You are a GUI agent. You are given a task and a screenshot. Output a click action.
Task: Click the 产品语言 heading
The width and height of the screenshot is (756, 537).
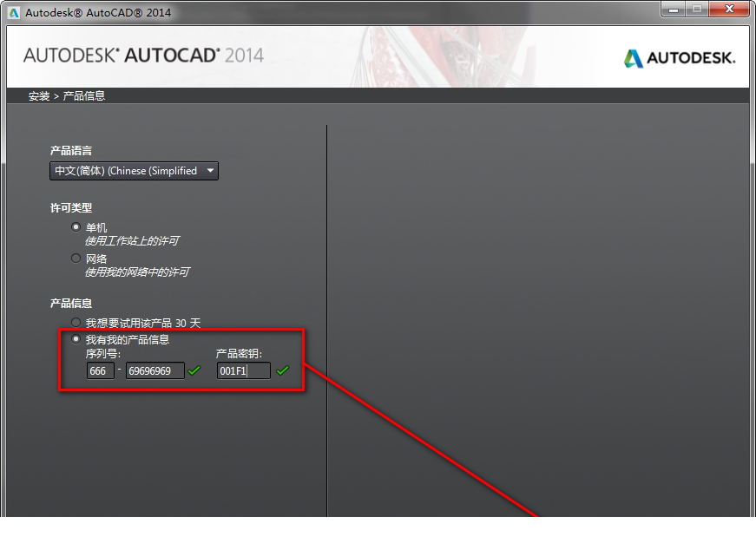click(71, 151)
